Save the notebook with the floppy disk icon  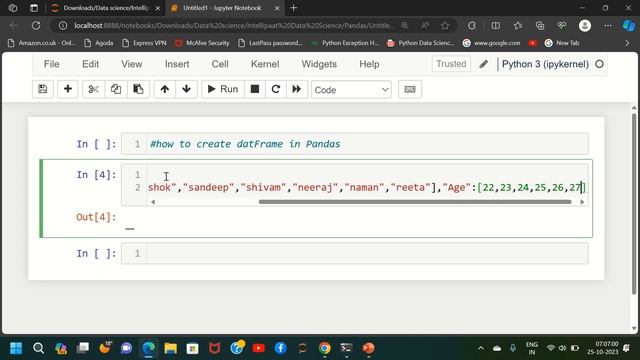pos(43,89)
